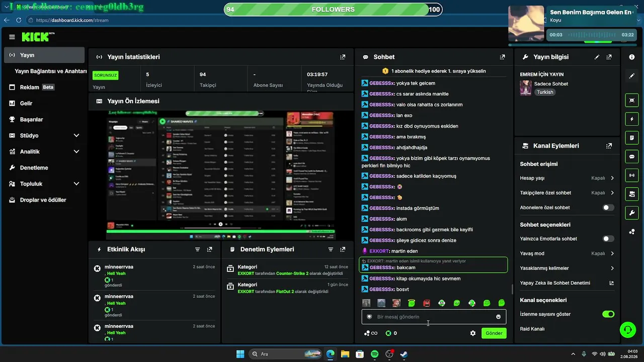
Task: Show hidden system tray icons
Action: (573, 354)
